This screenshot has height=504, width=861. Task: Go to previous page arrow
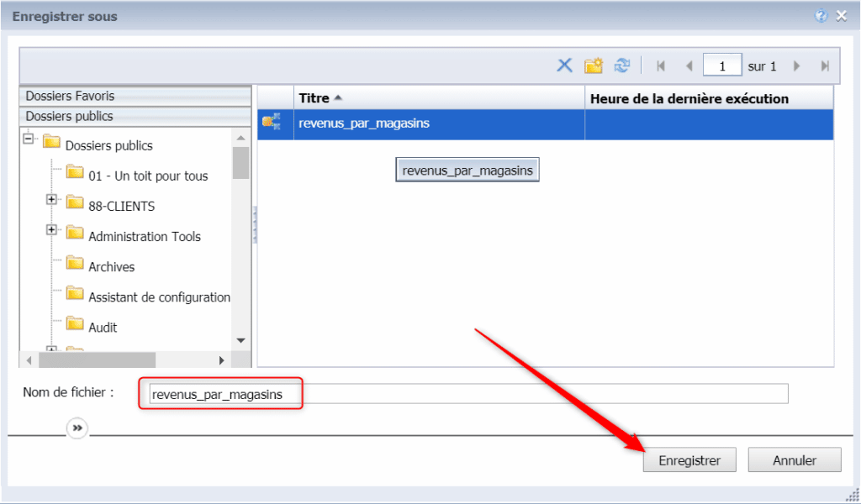689,66
